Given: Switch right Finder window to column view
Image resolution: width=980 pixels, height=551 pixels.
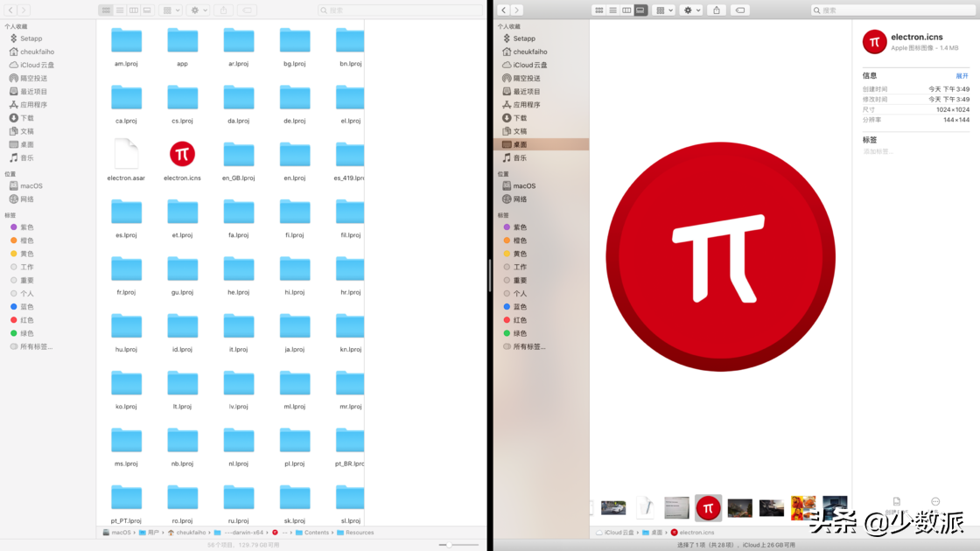Looking at the screenshot, I should [x=626, y=10].
